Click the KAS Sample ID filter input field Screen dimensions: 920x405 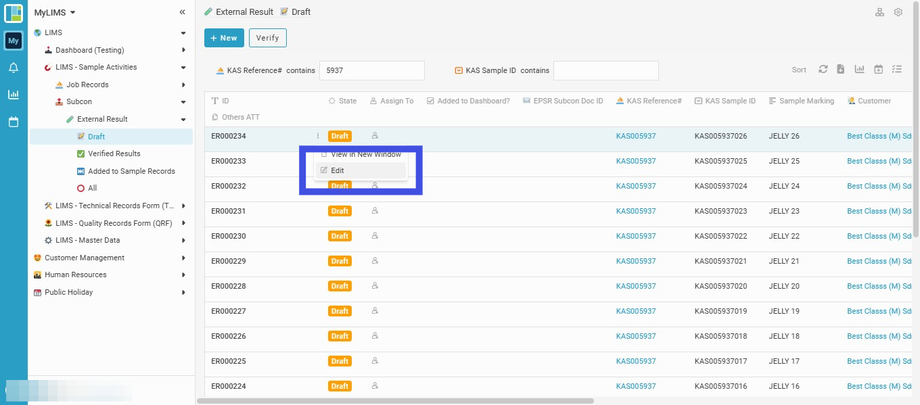point(606,70)
